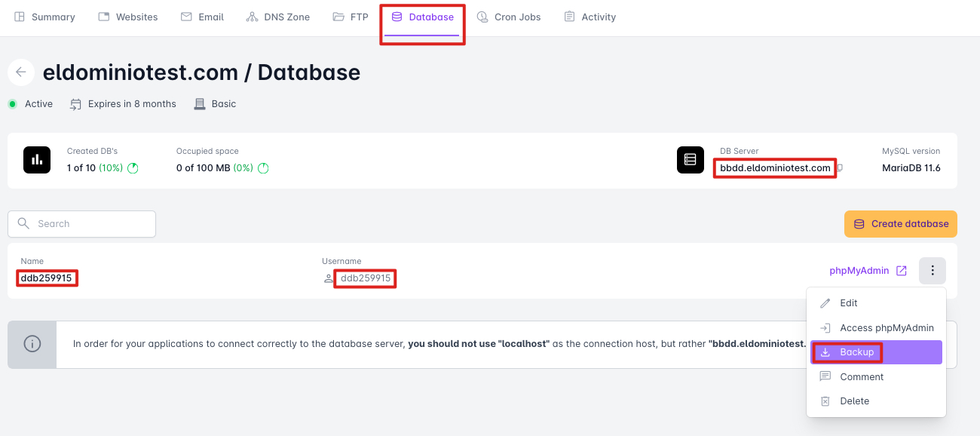Open the Summary tab

click(x=45, y=17)
